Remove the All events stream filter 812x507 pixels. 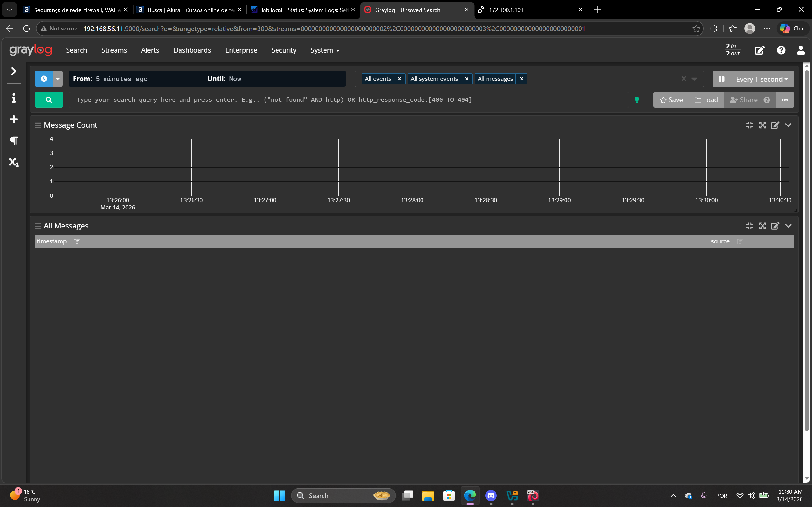pyautogui.click(x=399, y=79)
